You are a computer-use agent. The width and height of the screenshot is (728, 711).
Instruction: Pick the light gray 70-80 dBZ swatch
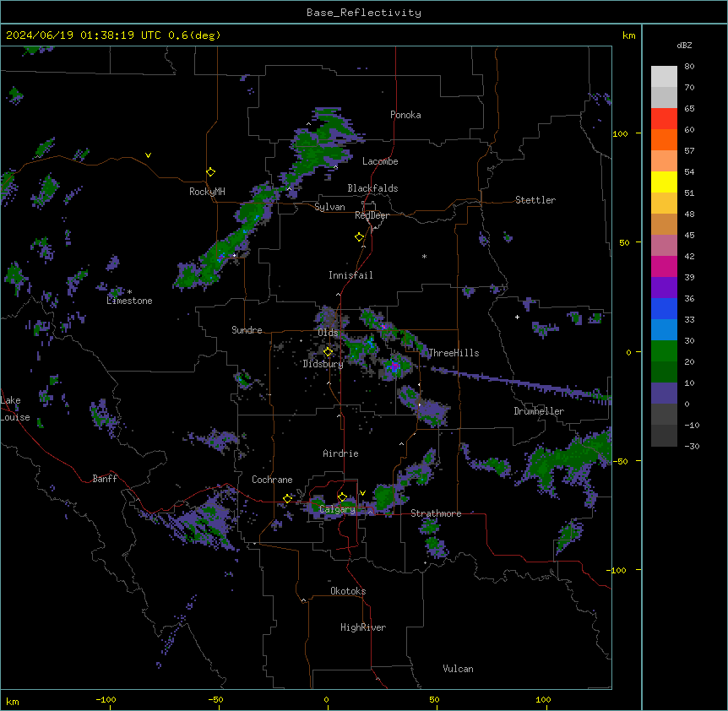pos(664,77)
